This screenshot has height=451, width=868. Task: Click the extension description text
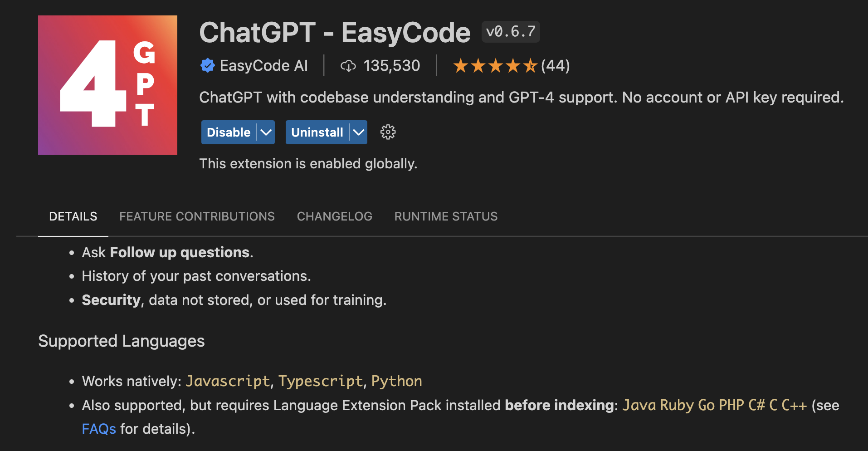point(522,97)
